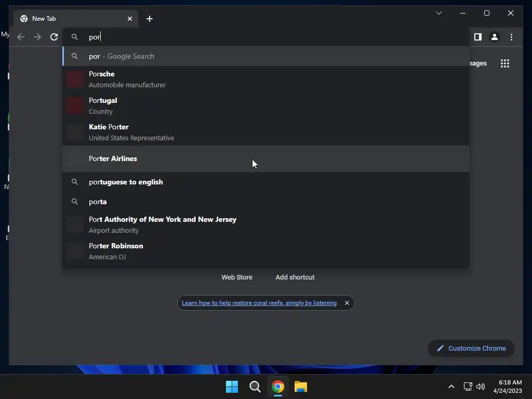The width and height of the screenshot is (532, 399).
Task: Select Port Authority of New York suggestion
Action: (x=266, y=224)
